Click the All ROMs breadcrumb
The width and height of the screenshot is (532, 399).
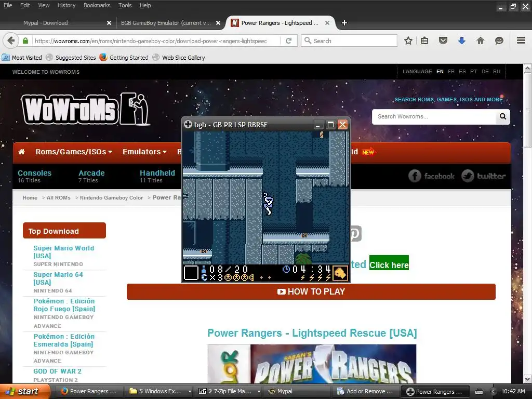(x=58, y=198)
